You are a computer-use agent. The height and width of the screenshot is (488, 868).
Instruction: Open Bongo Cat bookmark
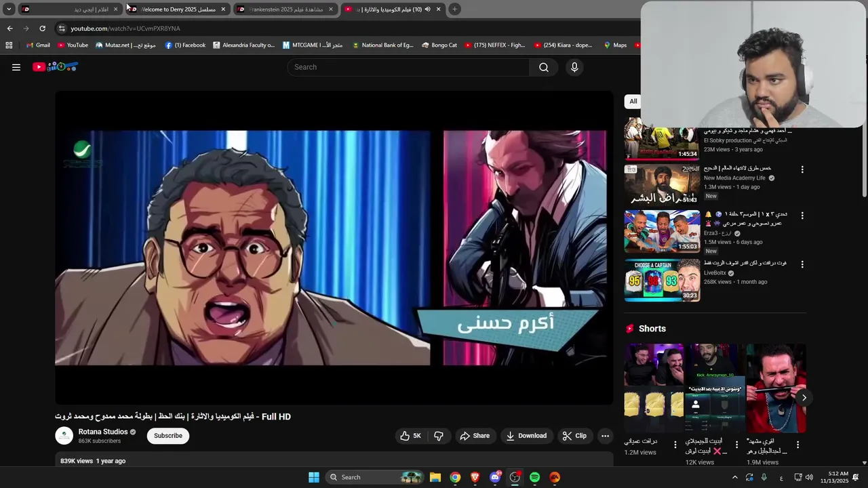439,45
